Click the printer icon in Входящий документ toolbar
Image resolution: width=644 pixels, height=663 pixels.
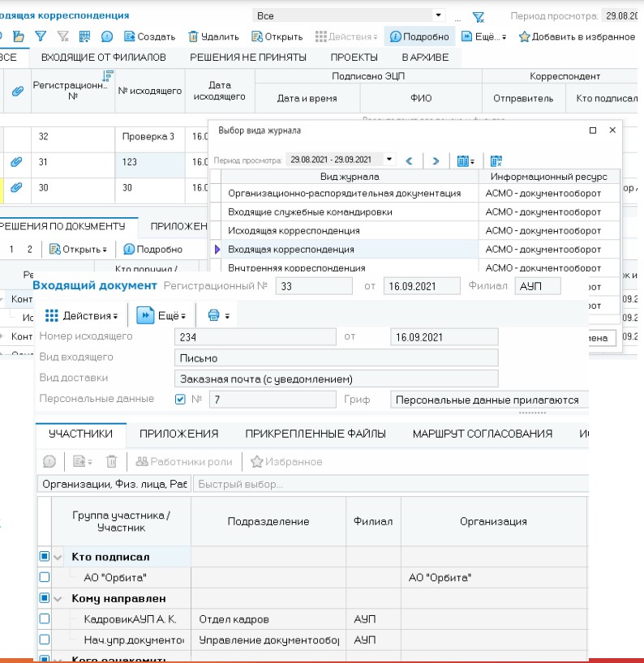click(213, 315)
